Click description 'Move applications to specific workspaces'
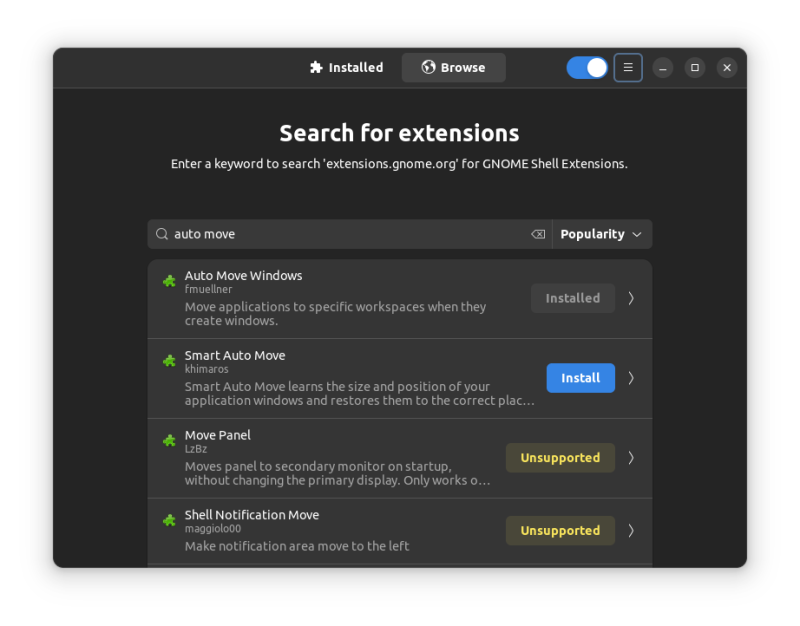This screenshot has height=626, width=800. click(336, 314)
